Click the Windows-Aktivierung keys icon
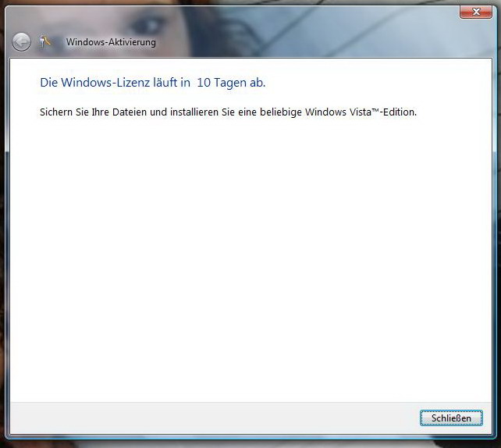Viewport: 501px width, 448px height. click(44, 42)
